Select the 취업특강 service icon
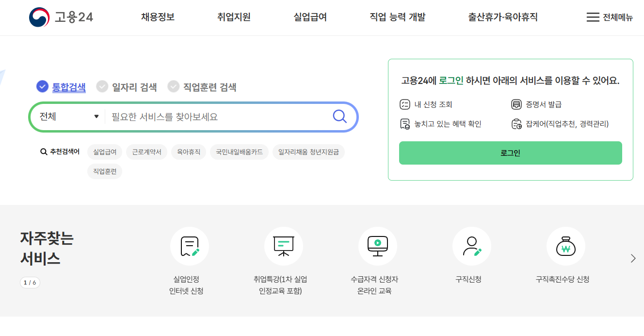The image size is (644, 336). point(284,246)
